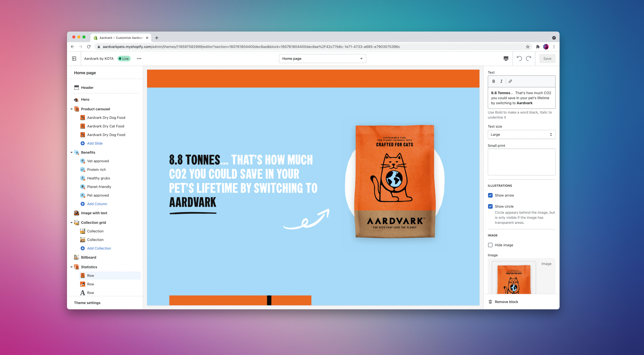
Task: Select the Vet approved column
Action: pos(98,161)
